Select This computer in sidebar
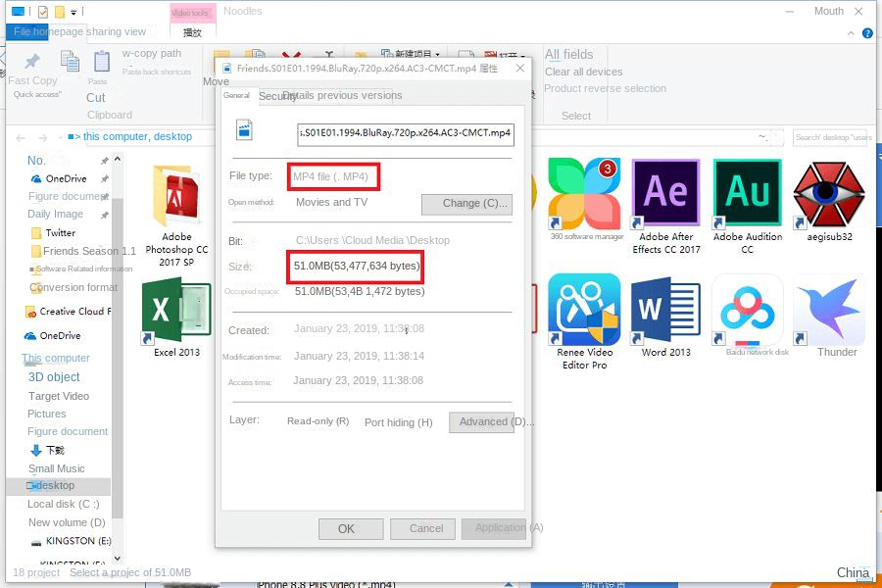Screen dimensions: 882x588 click(x=56, y=358)
